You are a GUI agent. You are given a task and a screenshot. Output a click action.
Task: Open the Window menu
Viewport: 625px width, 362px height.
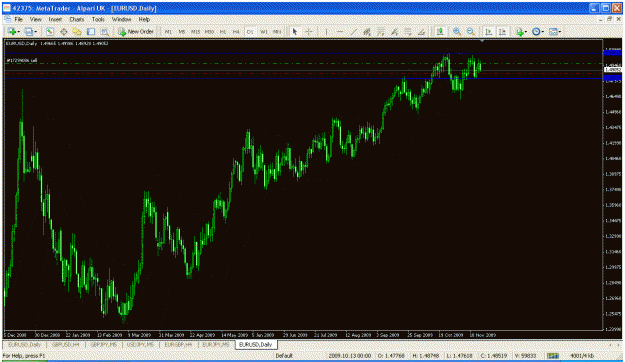pyautogui.click(x=122, y=19)
